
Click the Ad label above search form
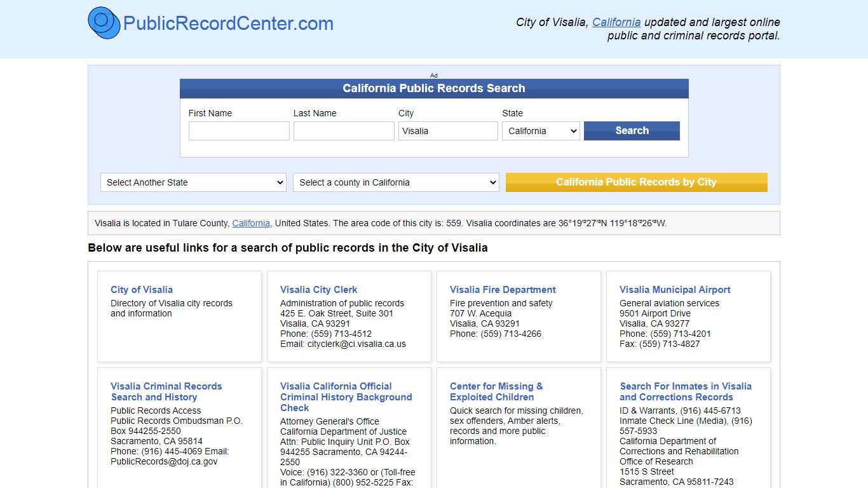pyautogui.click(x=434, y=75)
